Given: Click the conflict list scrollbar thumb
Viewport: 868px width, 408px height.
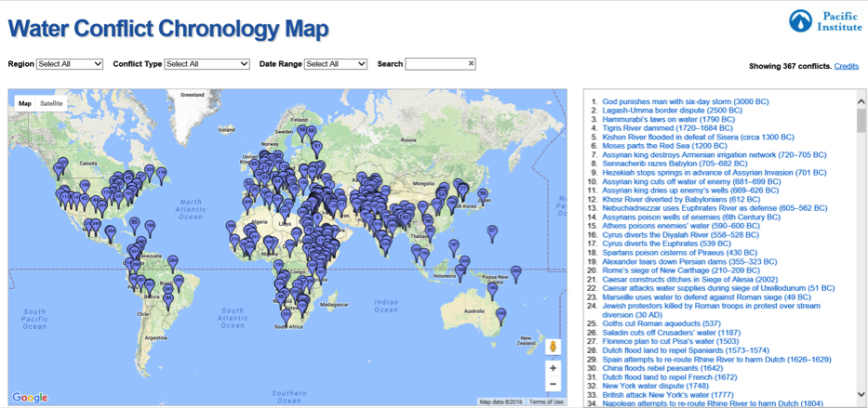Looking at the screenshot, I should [861, 120].
